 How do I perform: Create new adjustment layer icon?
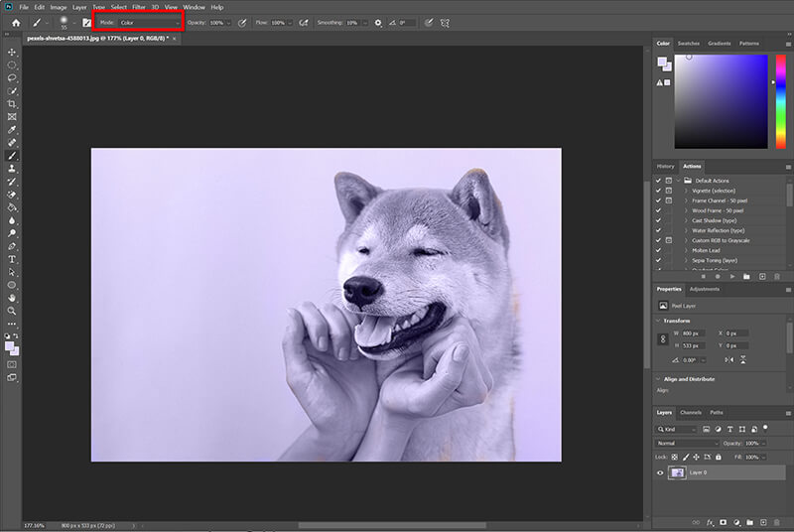coord(736,522)
